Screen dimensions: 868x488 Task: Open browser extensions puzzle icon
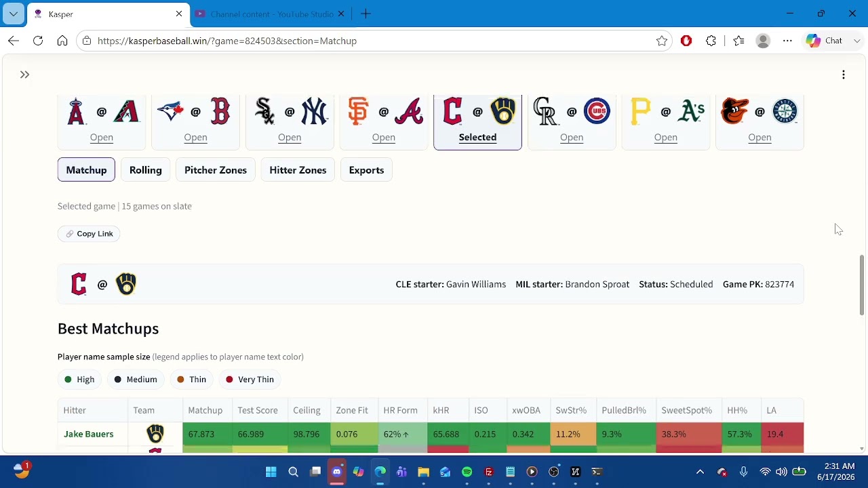(711, 41)
